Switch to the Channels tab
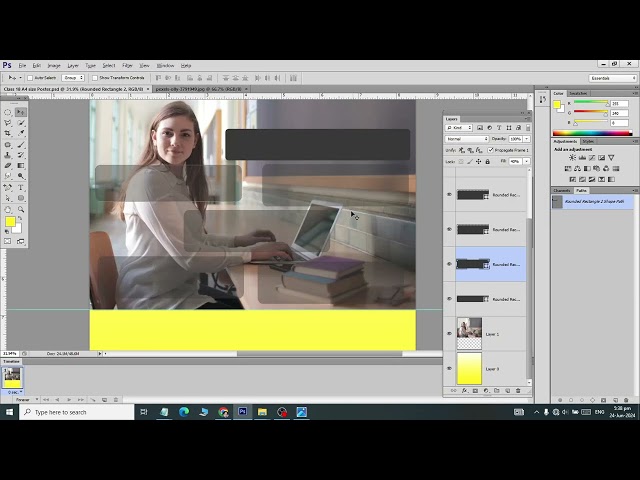 [562, 191]
